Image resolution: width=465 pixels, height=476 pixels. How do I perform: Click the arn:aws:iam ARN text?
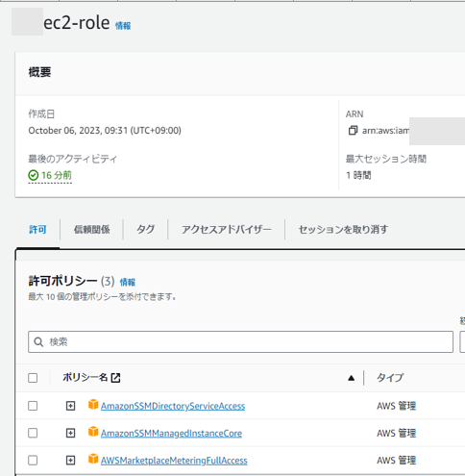click(385, 131)
